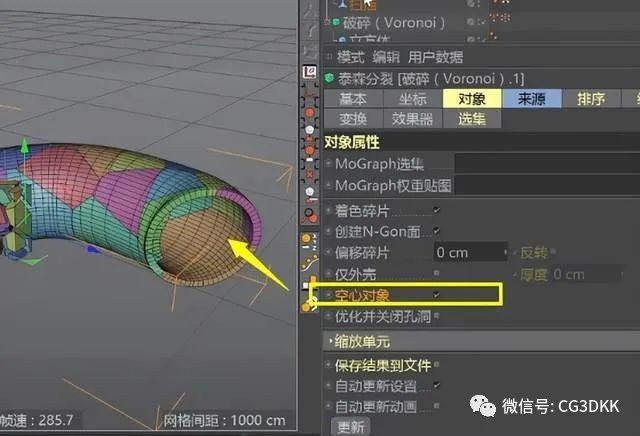This screenshot has width=640, height=436.
Task: Click the green Y-axis arrow handle in viewport
Action: coord(24,145)
